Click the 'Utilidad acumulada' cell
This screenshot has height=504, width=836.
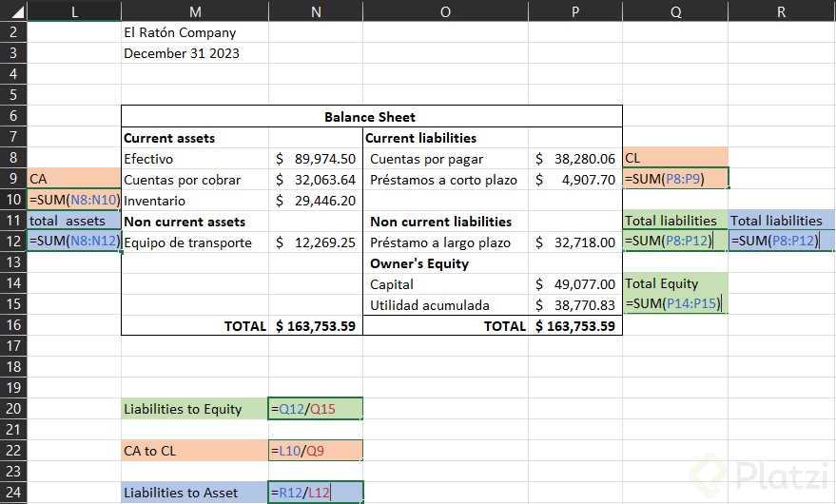pos(445,305)
